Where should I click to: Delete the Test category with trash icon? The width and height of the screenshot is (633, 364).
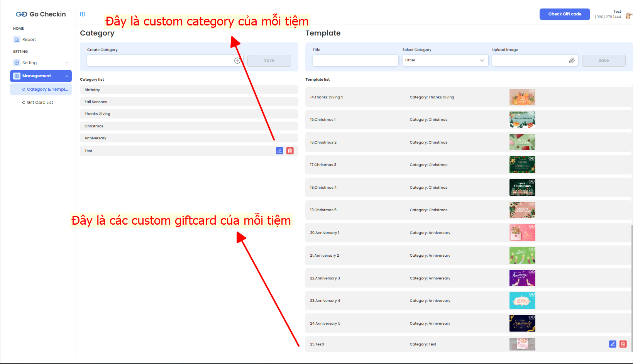290,151
